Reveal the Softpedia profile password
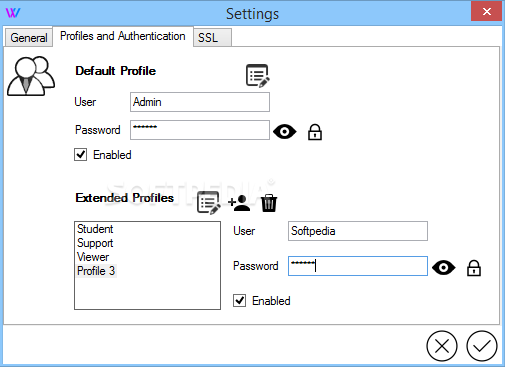Image resolution: width=505 pixels, height=367 pixels. [443, 268]
